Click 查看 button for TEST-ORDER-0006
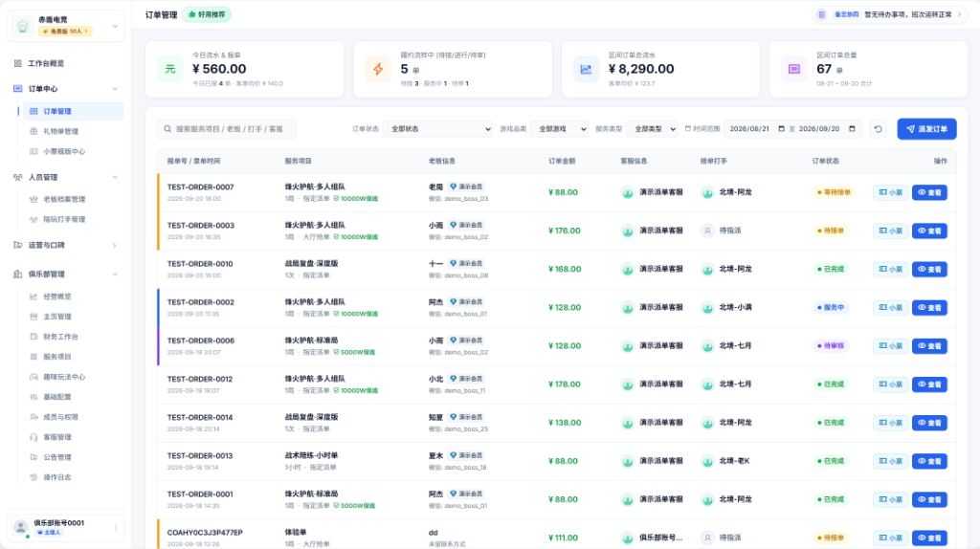The width and height of the screenshot is (980, 549). point(929,346)
